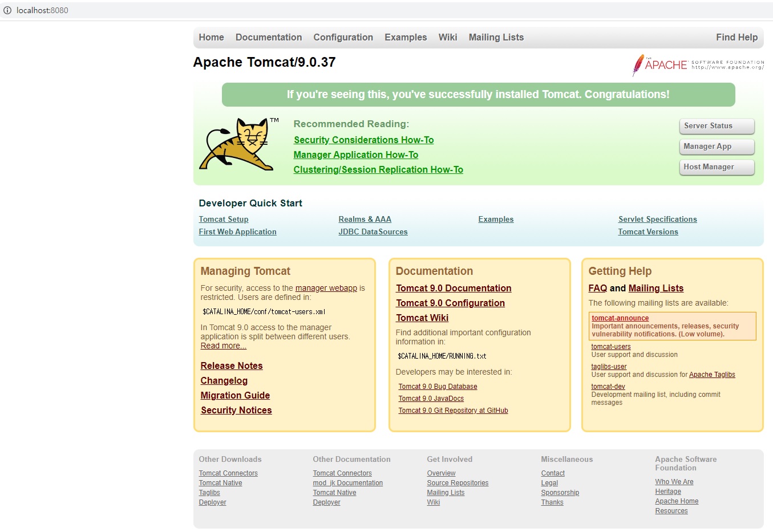
Task: Open Tomcat Native under Other Downloads
Action: (220, 483)
